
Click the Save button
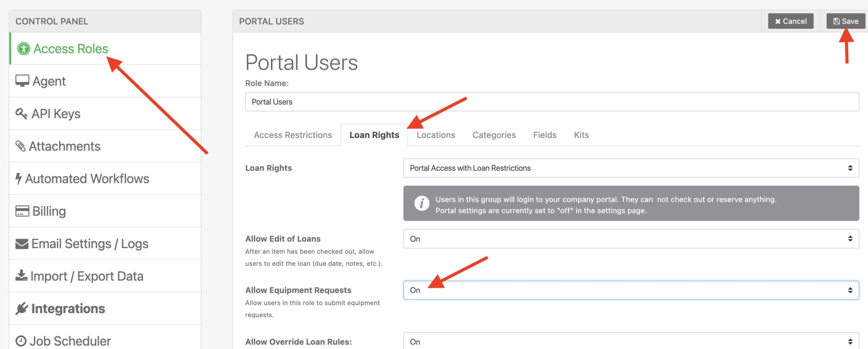846,21
